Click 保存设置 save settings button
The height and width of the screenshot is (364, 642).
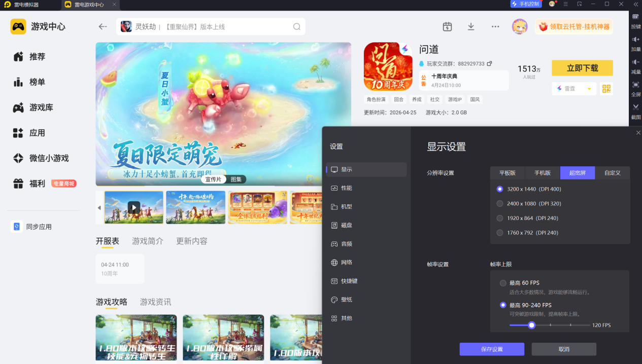pyautogui.click(x=492, y=349)
